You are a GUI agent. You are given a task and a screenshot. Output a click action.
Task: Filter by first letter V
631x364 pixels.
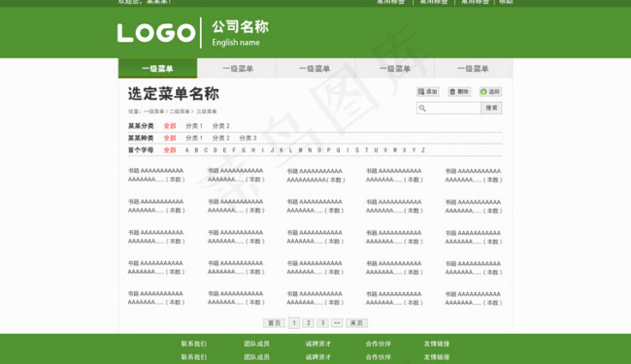click(x=385, y=150)
